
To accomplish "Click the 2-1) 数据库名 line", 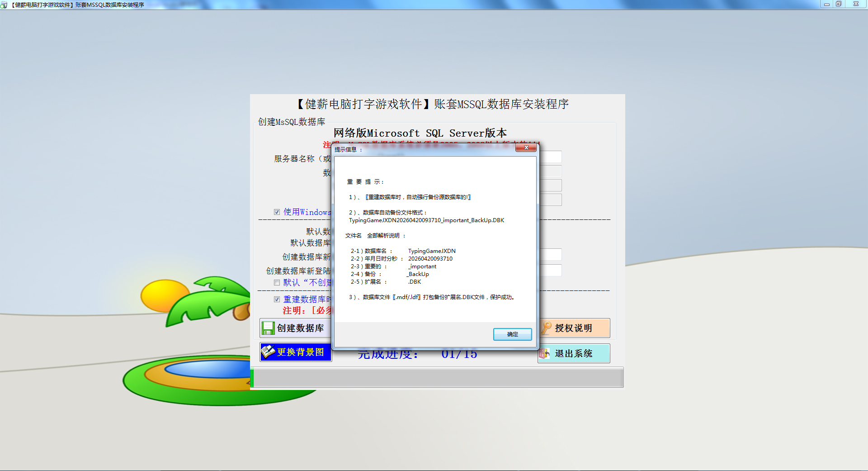I will [403, 251].
